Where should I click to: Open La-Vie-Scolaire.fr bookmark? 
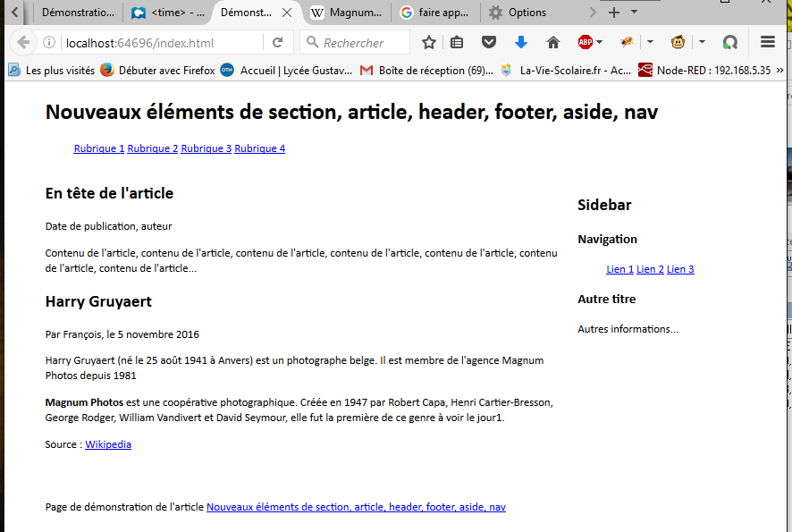[x=566, y=71]
